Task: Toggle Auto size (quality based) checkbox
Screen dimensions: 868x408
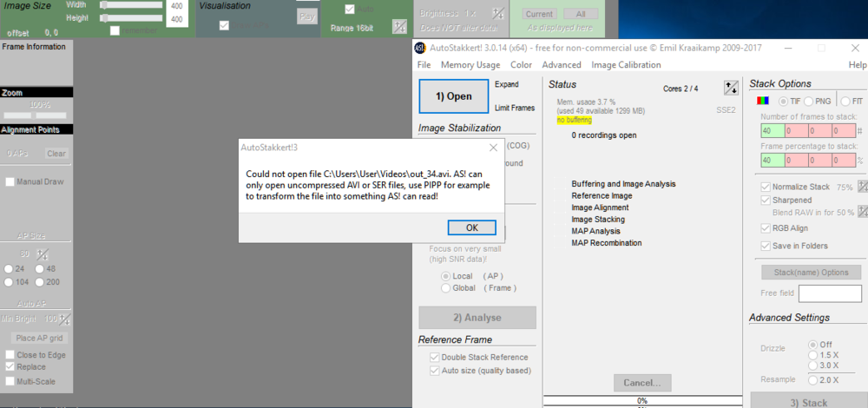Action: pos(435,371)
